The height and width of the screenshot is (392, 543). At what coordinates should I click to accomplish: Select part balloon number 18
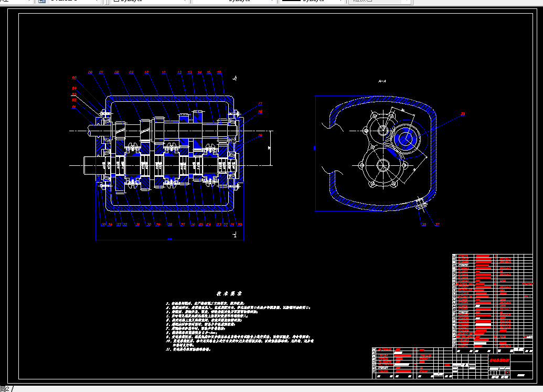point(260,112)
